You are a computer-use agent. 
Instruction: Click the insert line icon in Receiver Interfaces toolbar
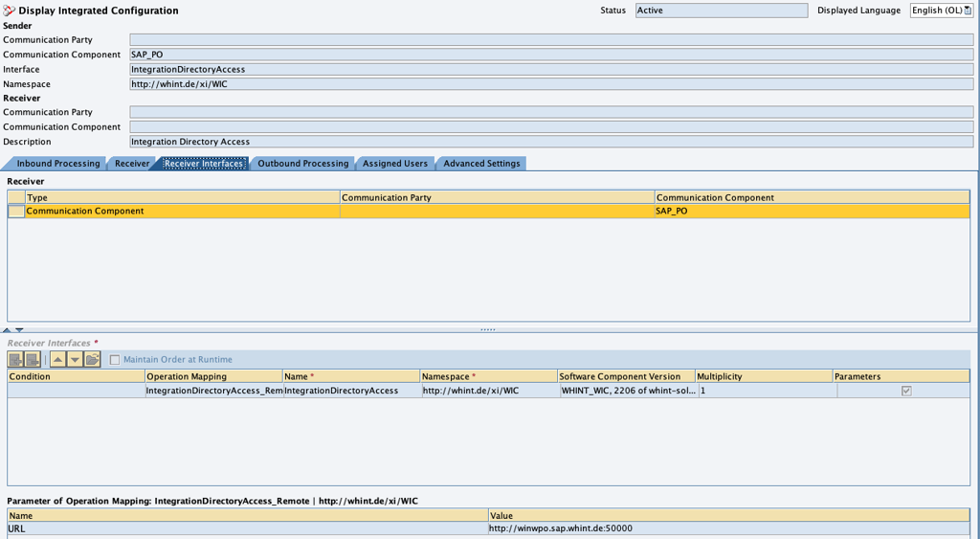15,360
